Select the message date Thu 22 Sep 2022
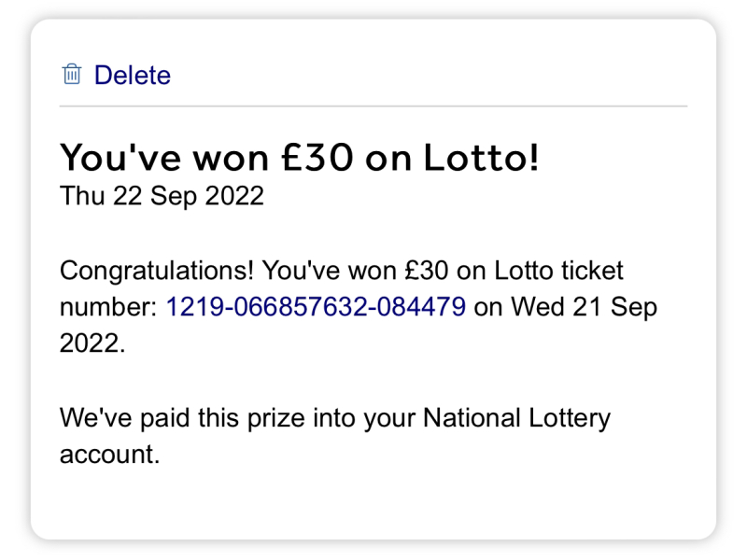Screen dimensions: 747x560 point(162,196)
